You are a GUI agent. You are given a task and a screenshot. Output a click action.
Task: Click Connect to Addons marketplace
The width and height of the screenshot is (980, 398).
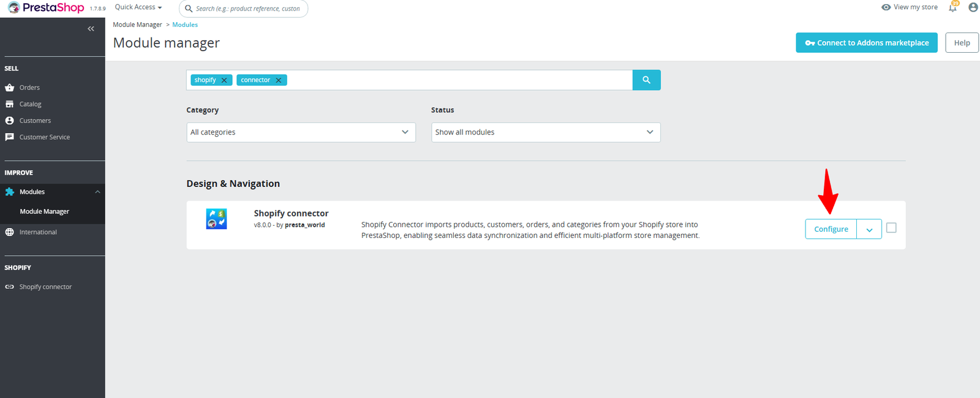[867, 42]
